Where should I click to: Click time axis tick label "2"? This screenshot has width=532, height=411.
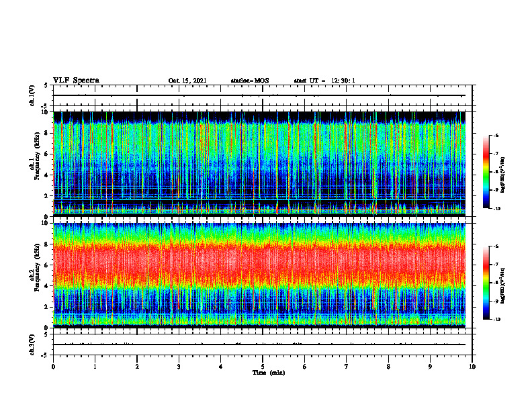click(137, 367)
